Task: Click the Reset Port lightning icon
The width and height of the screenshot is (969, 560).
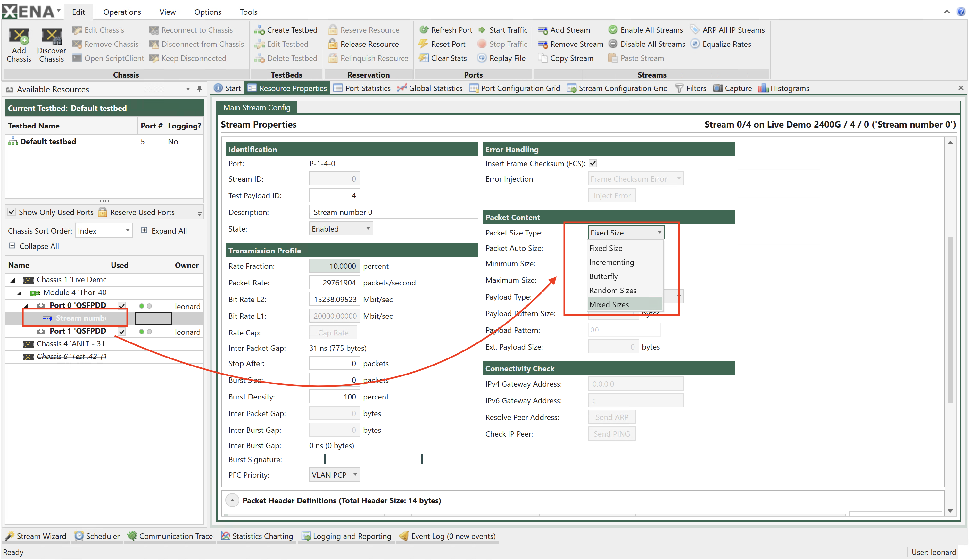Action: point(424,44)
